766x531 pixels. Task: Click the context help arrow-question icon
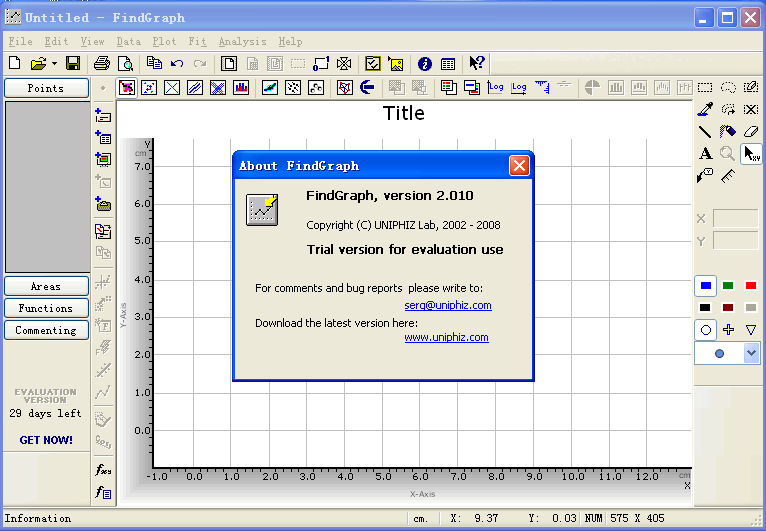point(476,63)
